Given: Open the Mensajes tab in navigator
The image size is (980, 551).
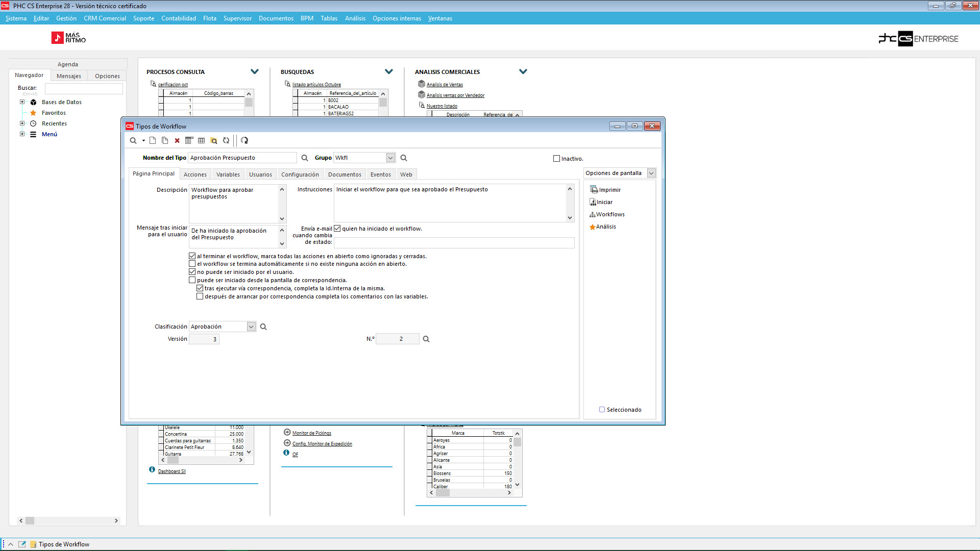Looking at the screenshot, I should coord(69,76).
